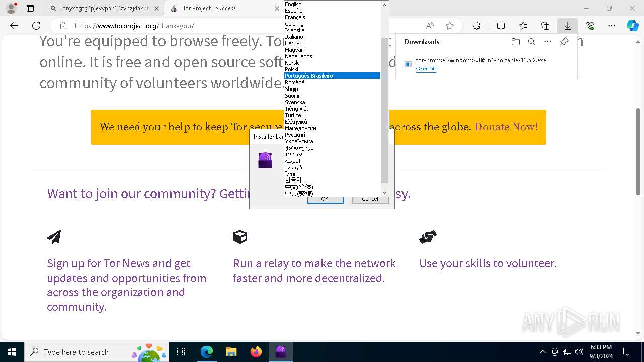644x362 pixels.
Task: Search downloads with magnifier icon
Action: pos(532,42)
